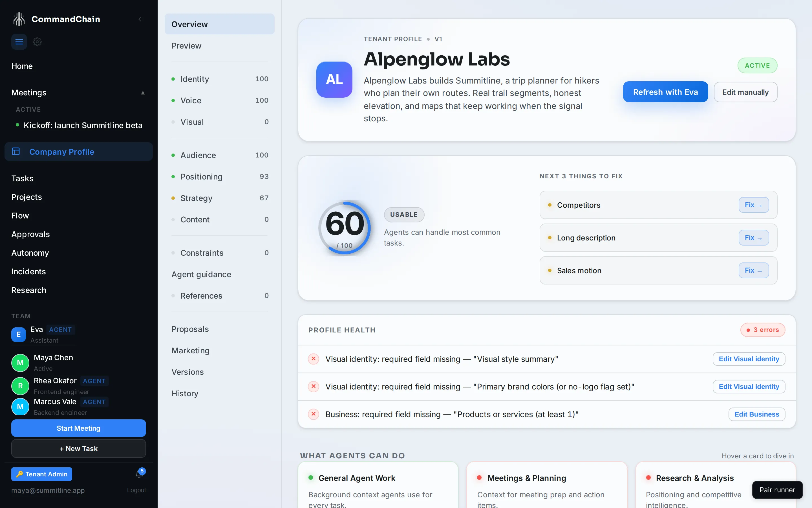Click Eva's avatar in Team list

pyautogui.click(x=18, y=334)
